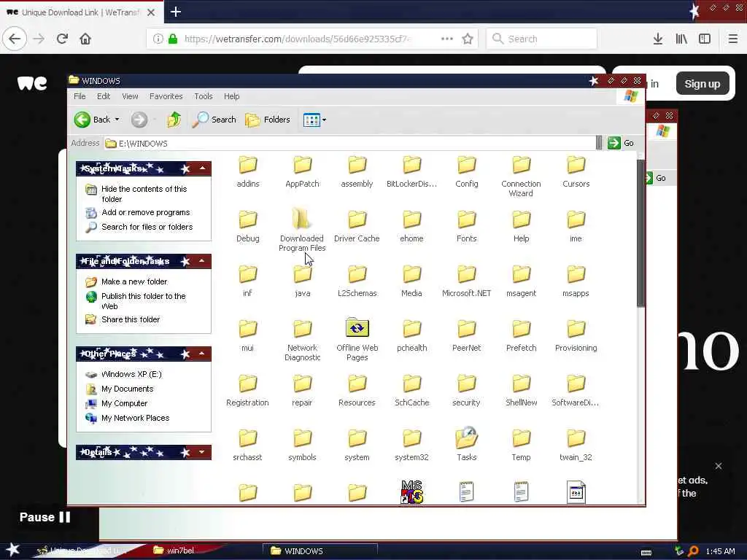Image resolution: width=747 pixels, height=560 pixels.
Task: Collapse File and Folder Tasks panel
Action: pyautogui.click(x=203, y=261)
